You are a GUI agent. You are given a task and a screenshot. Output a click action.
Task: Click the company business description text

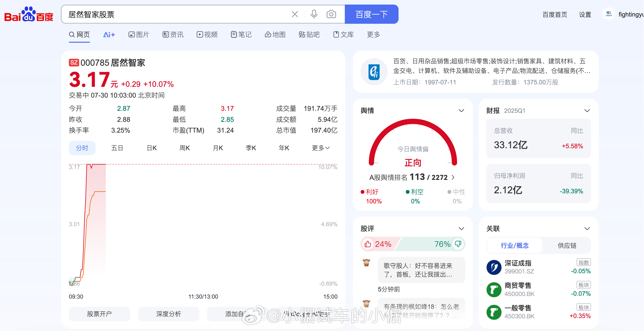pos(491,66)
